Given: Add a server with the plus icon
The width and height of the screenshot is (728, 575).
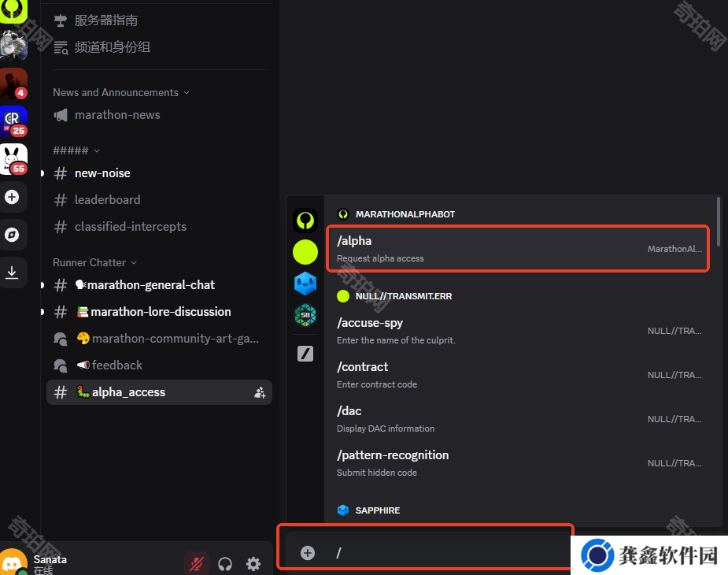Looking at the screenshot, I should tap(12, 197).
